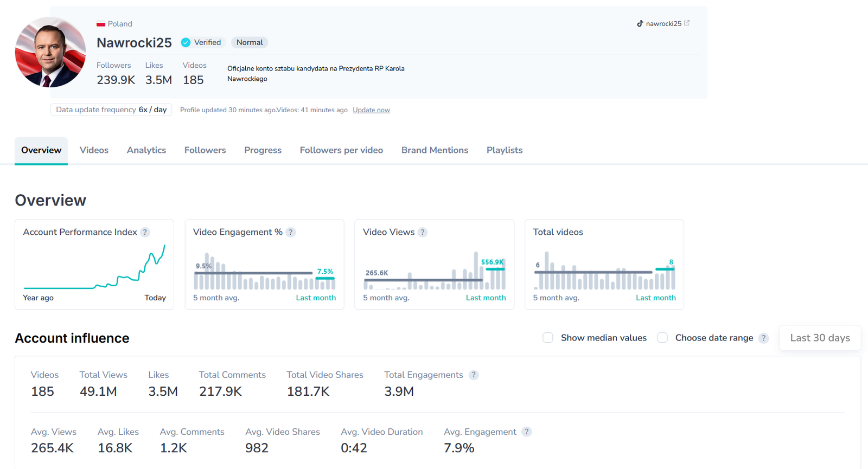This screenshot has width=868, height=469.
Task: Click the Nawrocki25 profile picture
Action: click(50, 52)
